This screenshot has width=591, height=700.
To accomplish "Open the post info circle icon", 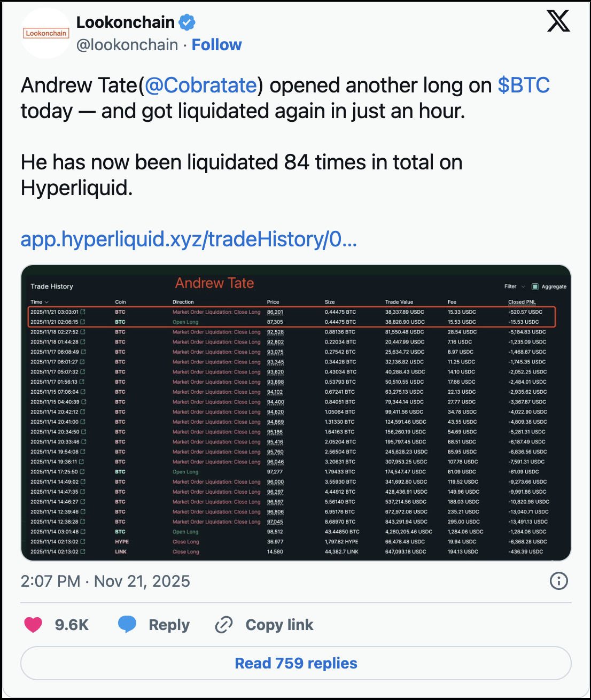I will click(x=558, y=581).
